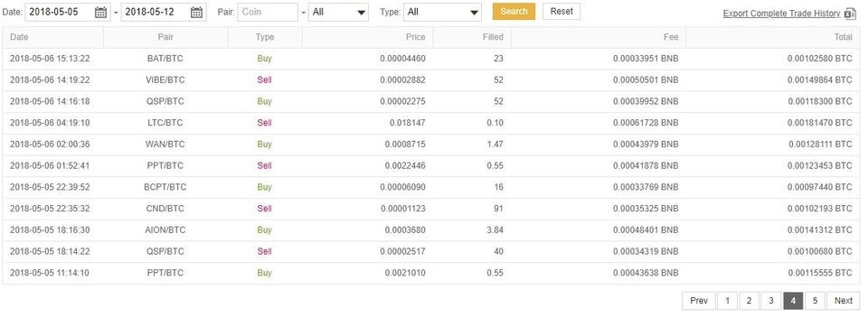Click the Prev pagination button
The height and width of the screenshot is (328, 868).
699,301
